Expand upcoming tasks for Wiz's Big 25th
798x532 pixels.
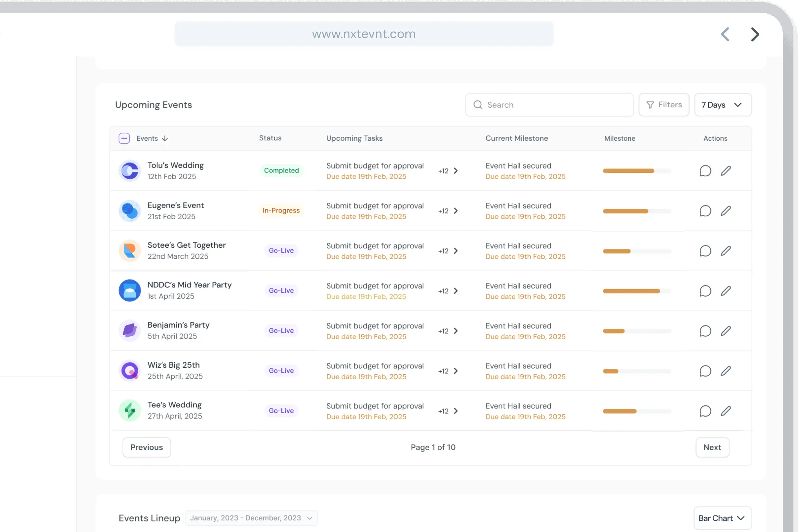(456, 371)
